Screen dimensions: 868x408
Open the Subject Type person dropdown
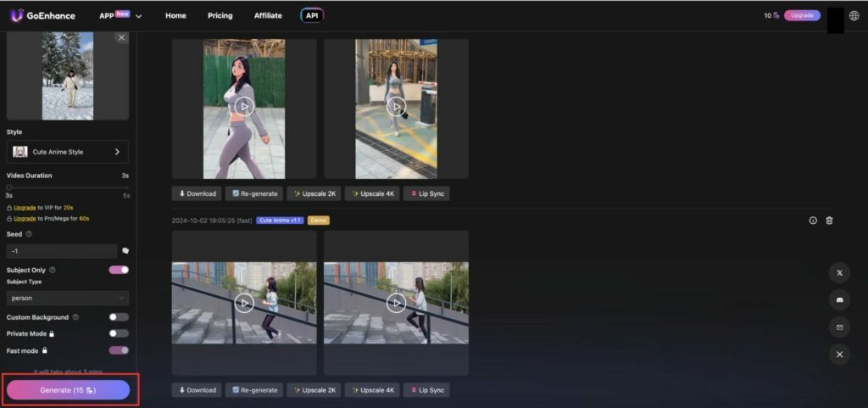(x=68, y=298)
